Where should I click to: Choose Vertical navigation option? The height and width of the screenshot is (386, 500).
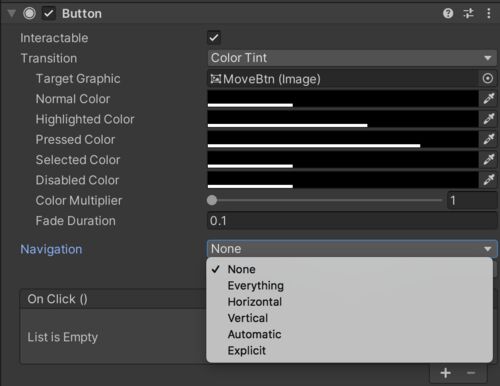pyautogui.click(x=349, y=318)
